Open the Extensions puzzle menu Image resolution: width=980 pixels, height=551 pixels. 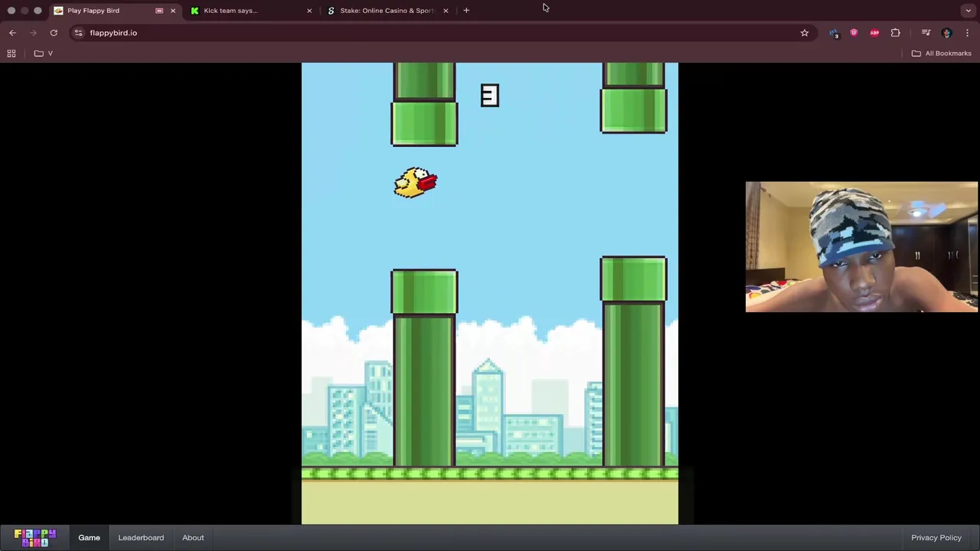(895, 33)
